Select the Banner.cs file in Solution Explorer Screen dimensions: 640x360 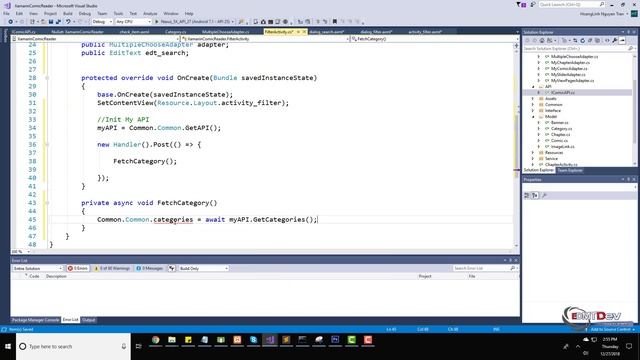click(x=559, y=122)
